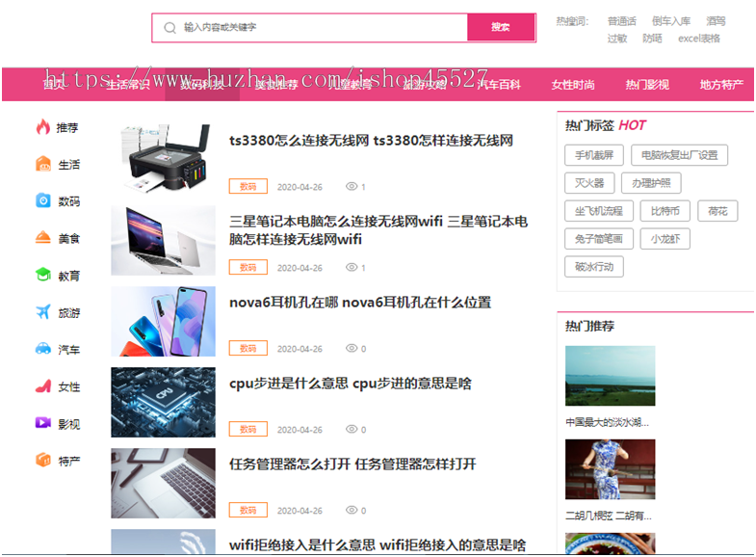Open the phones thumbnail of nova6 article

tap(164, 322)
